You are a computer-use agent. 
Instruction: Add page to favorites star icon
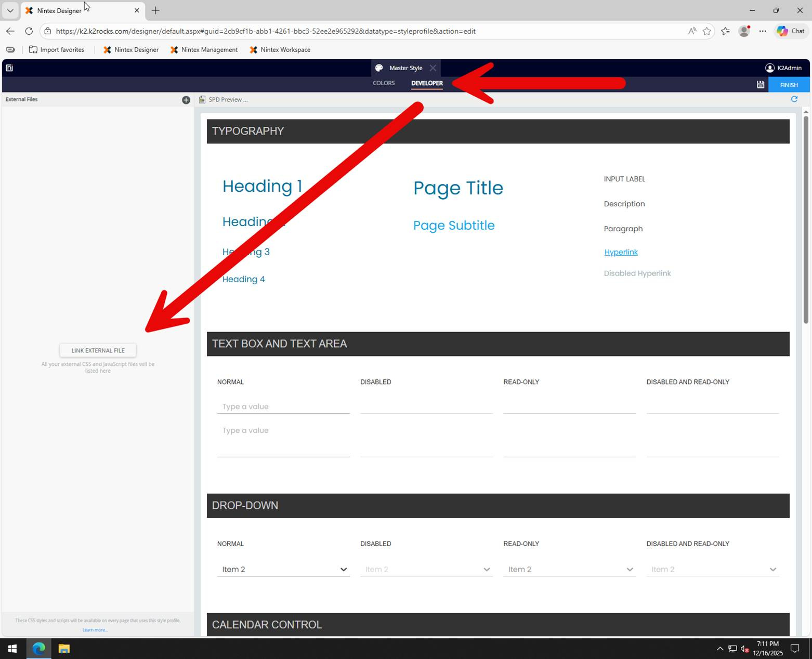pos(706,31)
